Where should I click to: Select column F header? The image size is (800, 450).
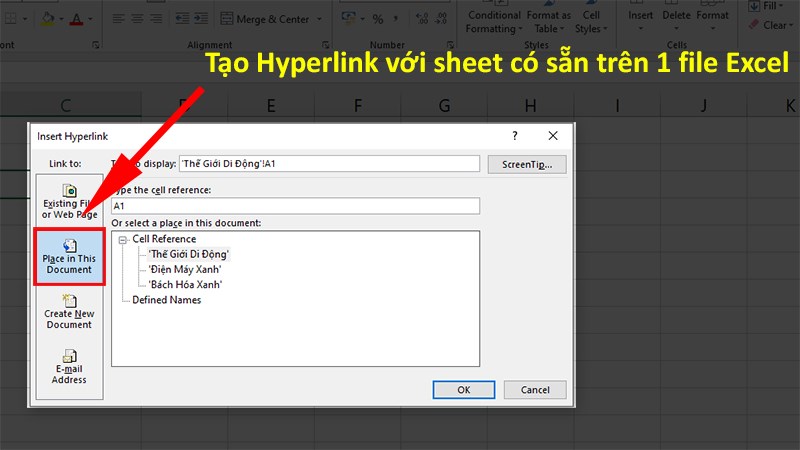358,106
